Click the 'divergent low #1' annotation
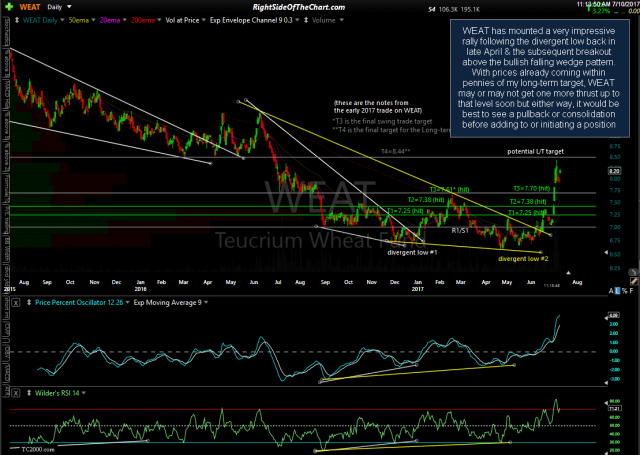640x455 pixels. pos(412,253)
